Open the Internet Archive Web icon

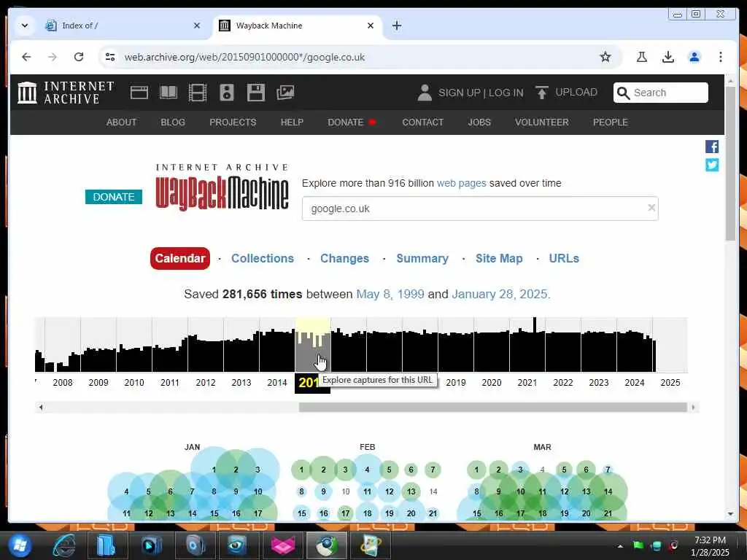pyautogui.click(x=139, y=93)
